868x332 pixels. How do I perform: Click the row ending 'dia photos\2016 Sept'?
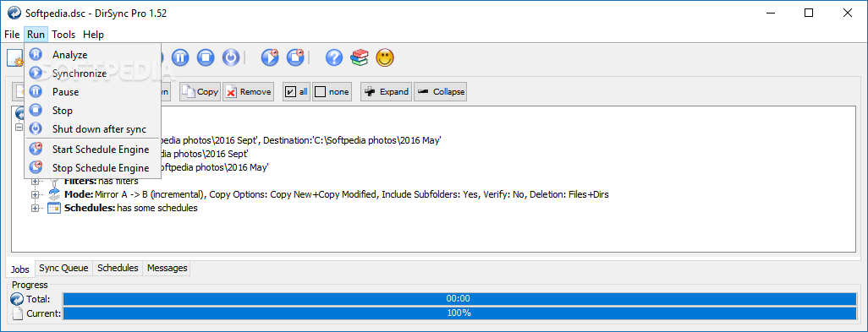pyautogui.click(x=205, y=154)
